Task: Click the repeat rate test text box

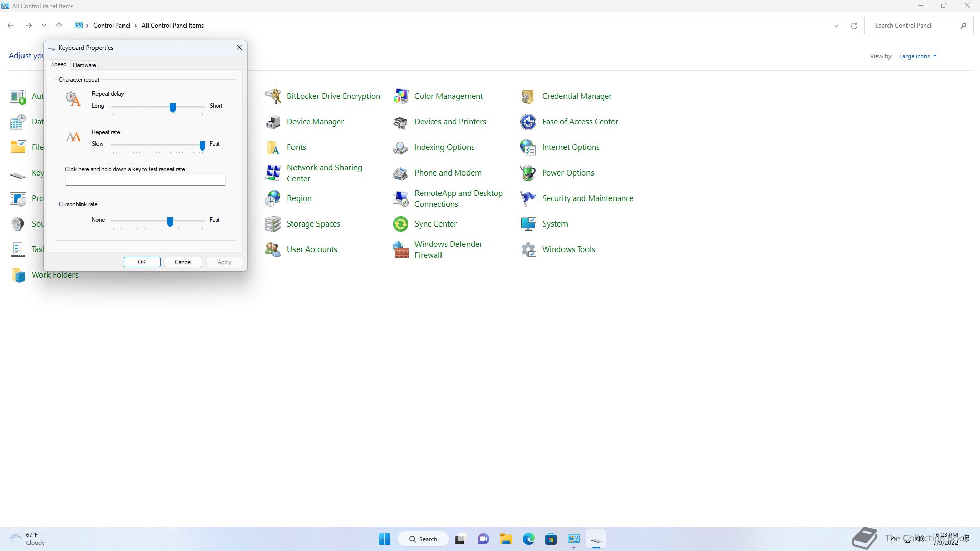Action: click(x=145, y=180)
